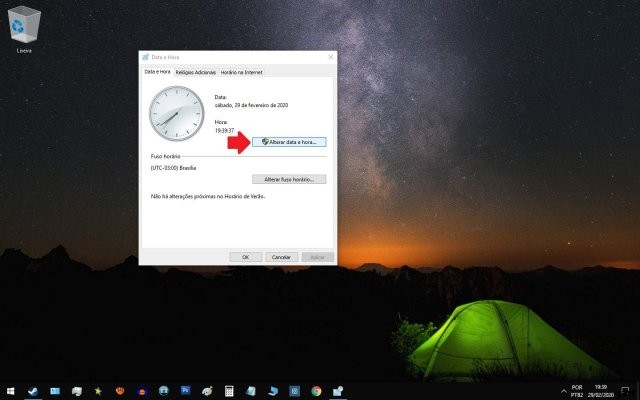Image resolution: width=640 pixels, height=400 pixels.
Task: Open the Calculator taskbar icon
Action: pyautogui.click(x=229, y=390)
